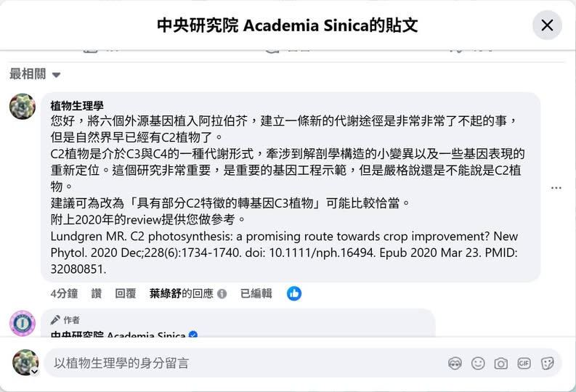Close the Academia Sinica post dialog

click(547, 25)
